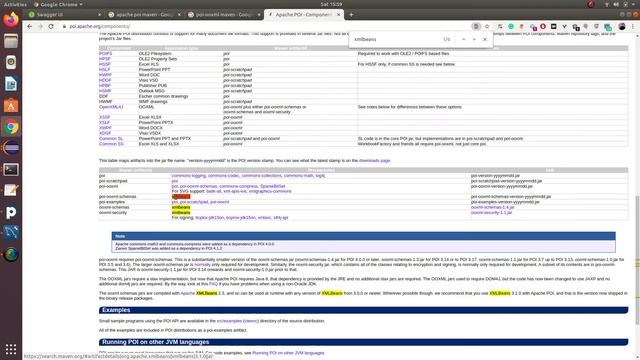Open Activities overview

pos(15,4)
